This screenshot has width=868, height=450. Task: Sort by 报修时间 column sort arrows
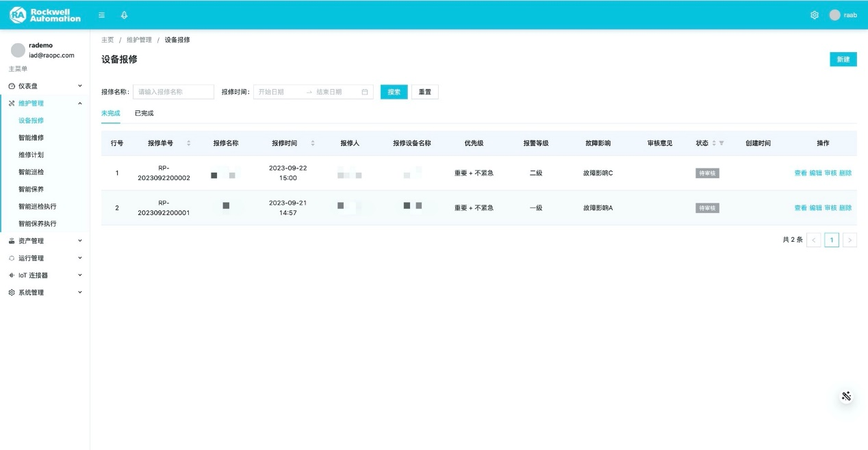pyautogui.click(x=313, y=143)
